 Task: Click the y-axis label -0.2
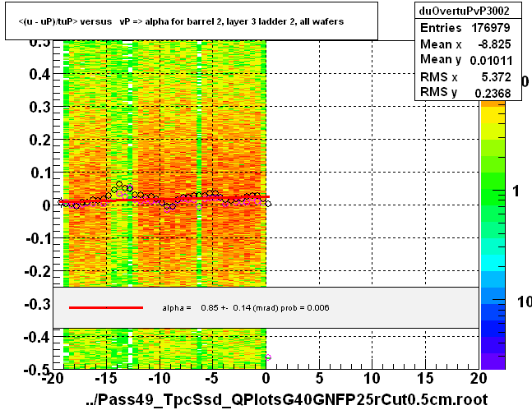(x=37, y=271)
